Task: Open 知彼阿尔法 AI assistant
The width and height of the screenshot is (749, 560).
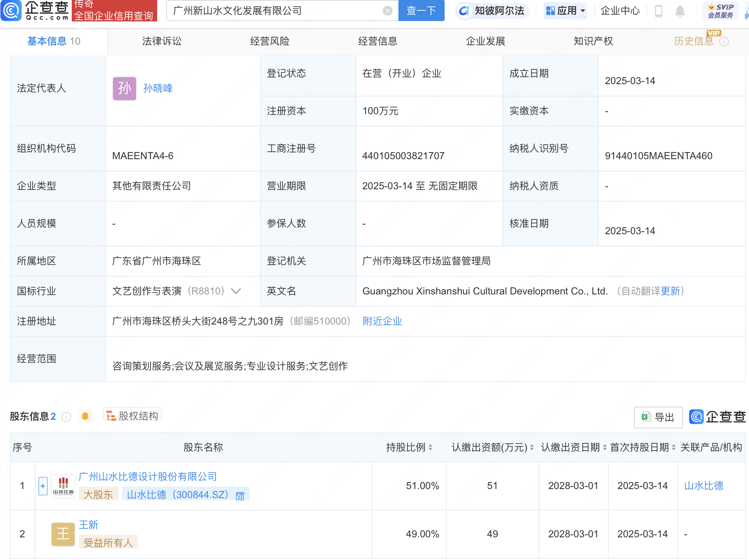Action: tap(492, 11)
